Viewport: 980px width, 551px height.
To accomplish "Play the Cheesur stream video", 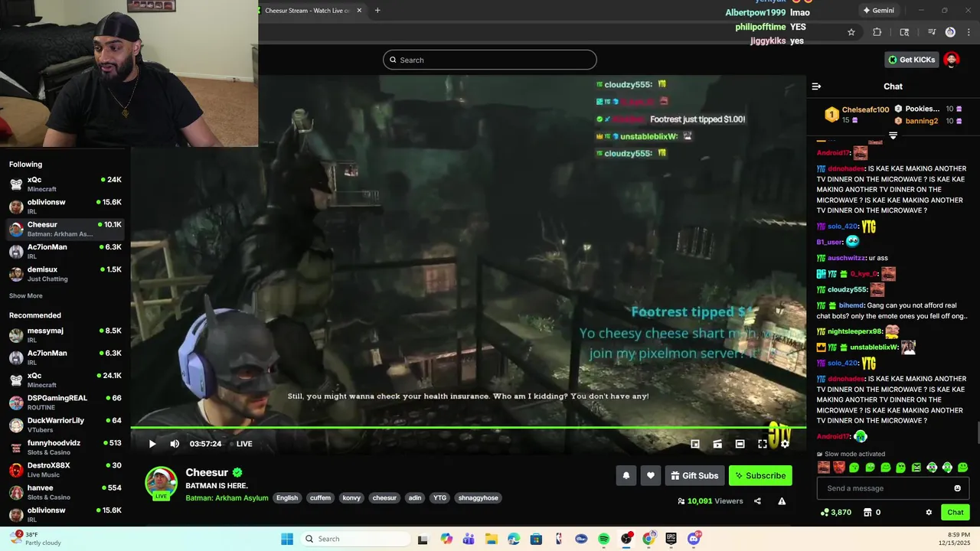I will pyautogui.click(x=152, y=444).
